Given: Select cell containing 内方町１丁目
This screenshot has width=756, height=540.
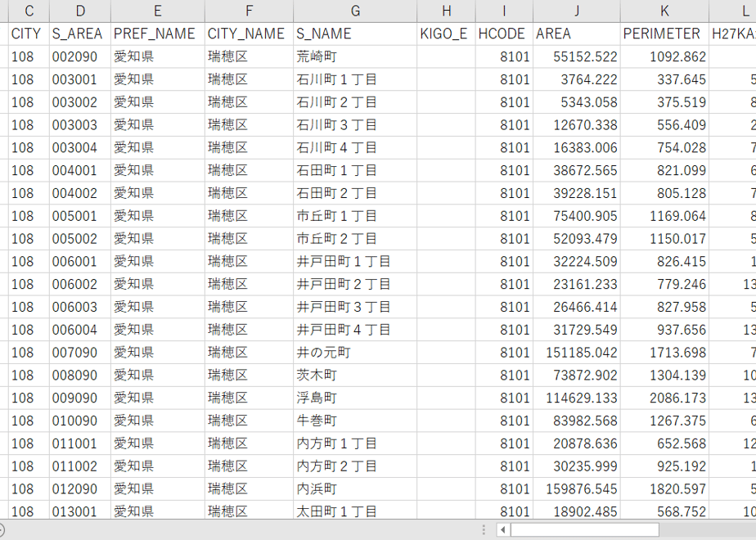Looking at the screenshot, I should pyautogui.click(x=355, y=443).
